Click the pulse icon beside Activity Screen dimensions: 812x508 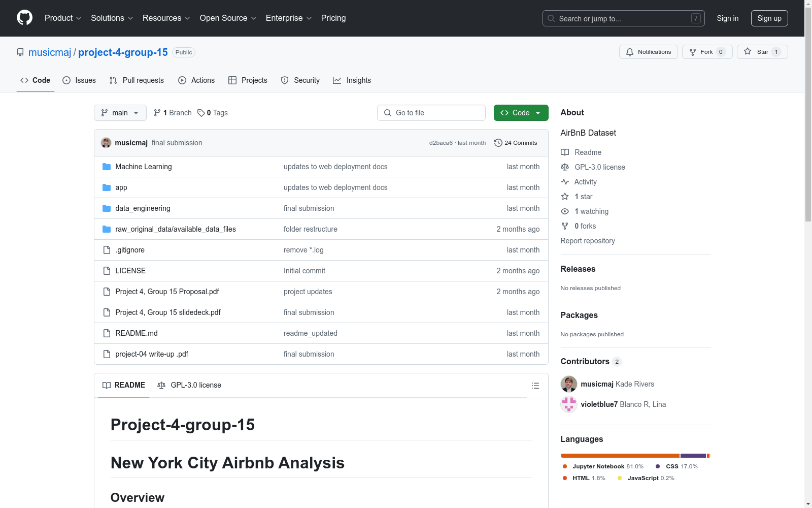pos(565,182)
